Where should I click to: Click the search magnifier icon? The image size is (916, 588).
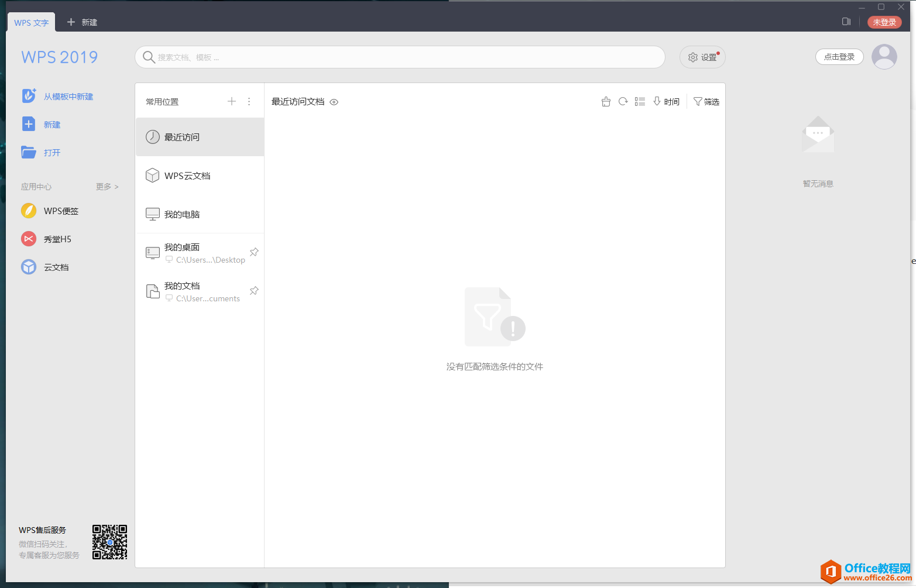click(x=149, y=57)
